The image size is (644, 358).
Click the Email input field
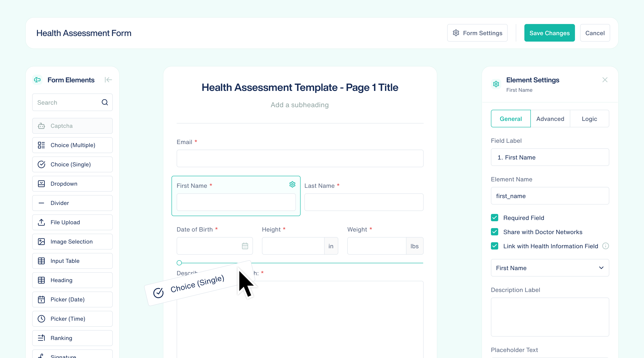[300, 158]
